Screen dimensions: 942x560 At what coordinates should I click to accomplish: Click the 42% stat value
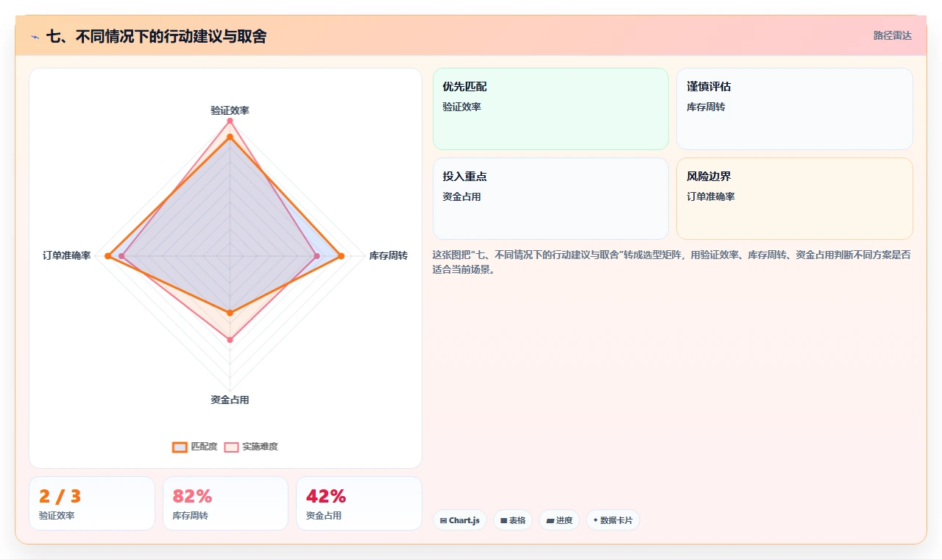point(326,496)
